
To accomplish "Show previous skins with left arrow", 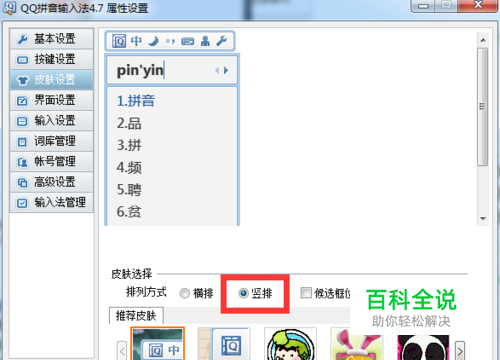I will pos(122,351).
